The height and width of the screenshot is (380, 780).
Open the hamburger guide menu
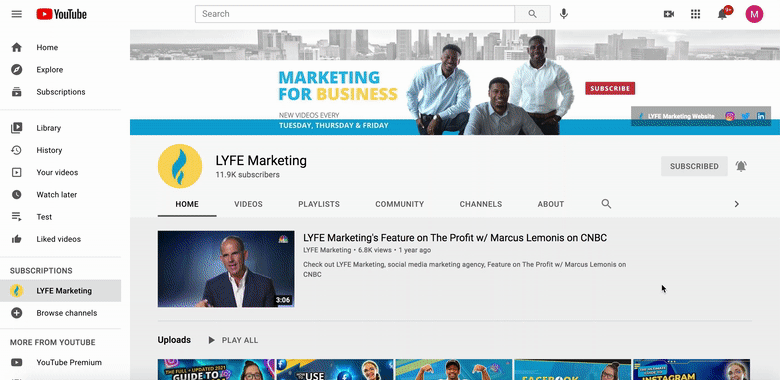click(x=16, y=14)
